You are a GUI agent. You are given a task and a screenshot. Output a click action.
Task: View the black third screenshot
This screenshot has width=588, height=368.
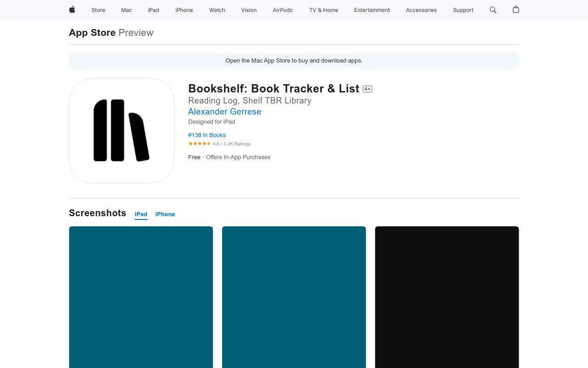coord(447,297)
